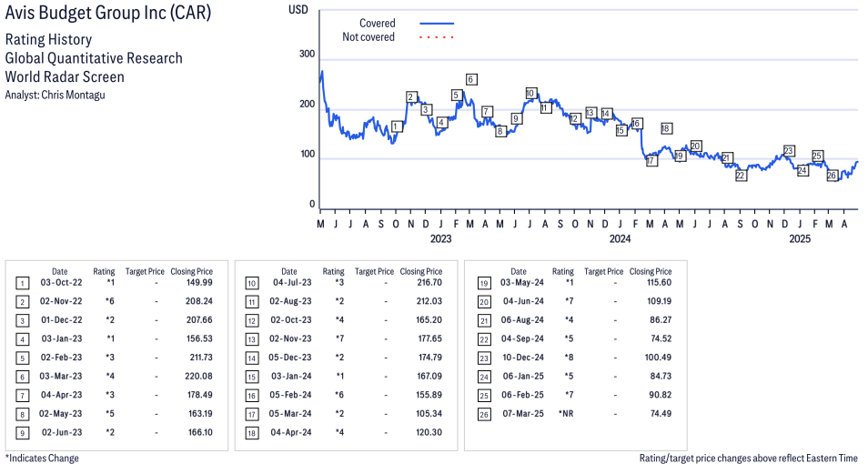Screen dimensions: 868x464
Task: Click the closing price 216.70
Action: (x=429, y=282)
